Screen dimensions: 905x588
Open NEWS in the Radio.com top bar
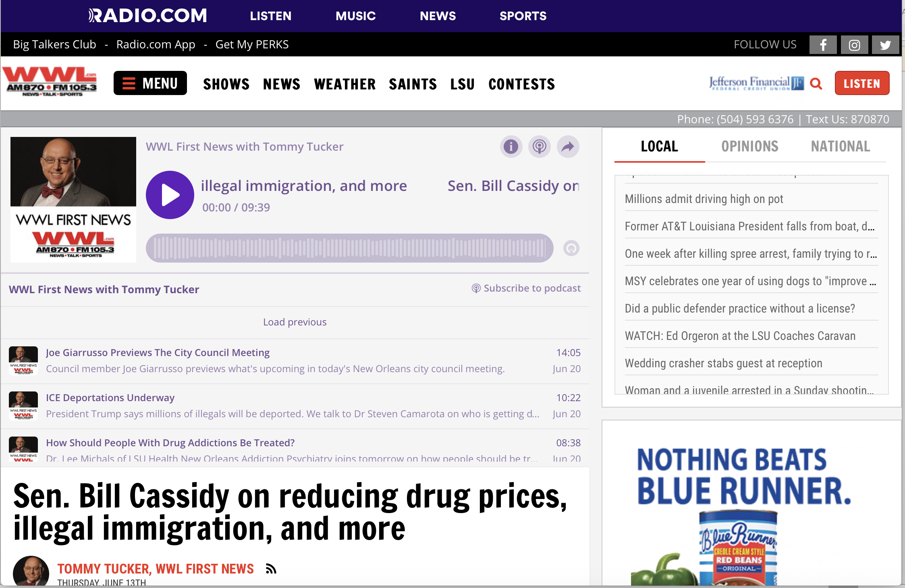438,16
